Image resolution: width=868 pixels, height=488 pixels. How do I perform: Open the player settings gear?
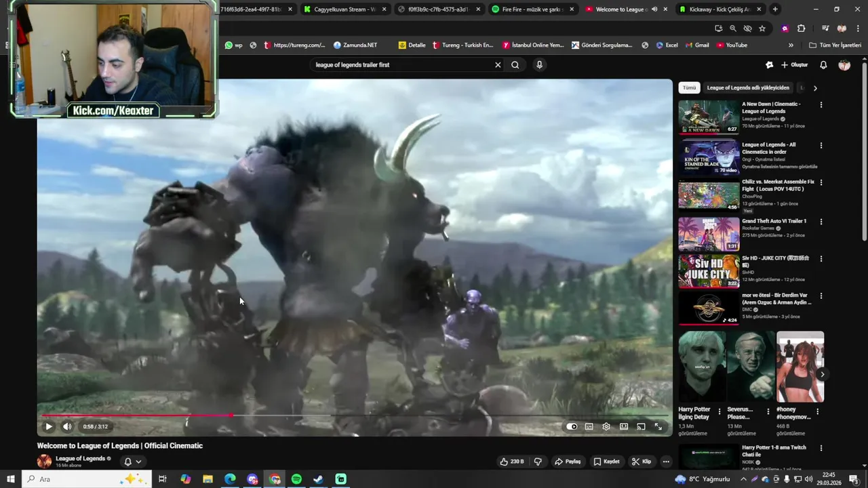(606, 426)
